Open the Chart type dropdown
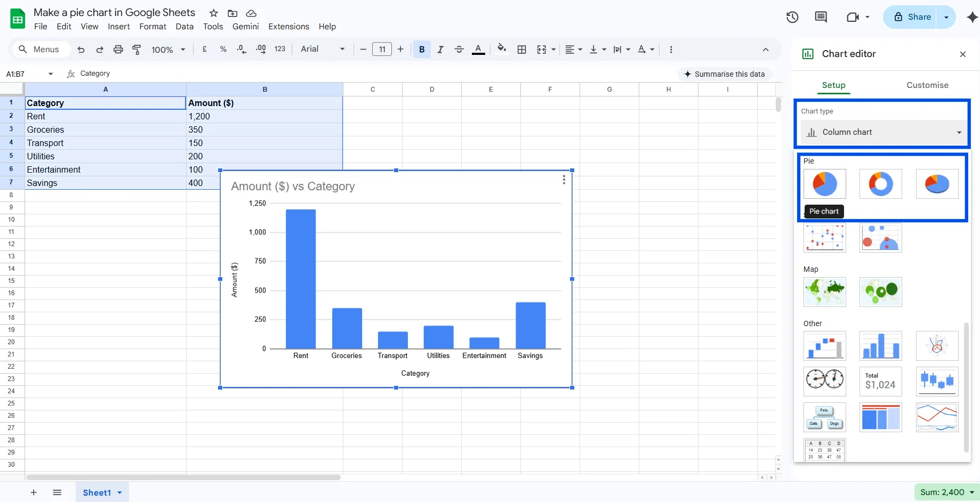 point(884,132)
